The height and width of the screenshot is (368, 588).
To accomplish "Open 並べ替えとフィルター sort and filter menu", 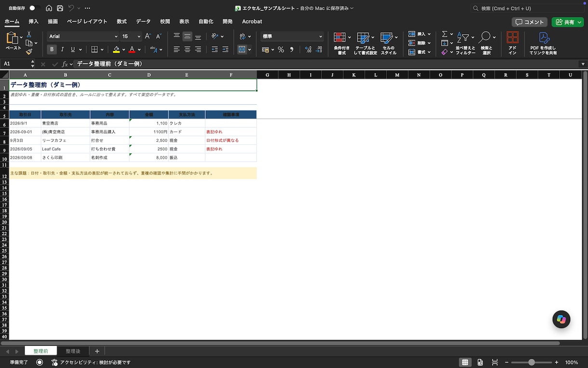I will point(466,43).
